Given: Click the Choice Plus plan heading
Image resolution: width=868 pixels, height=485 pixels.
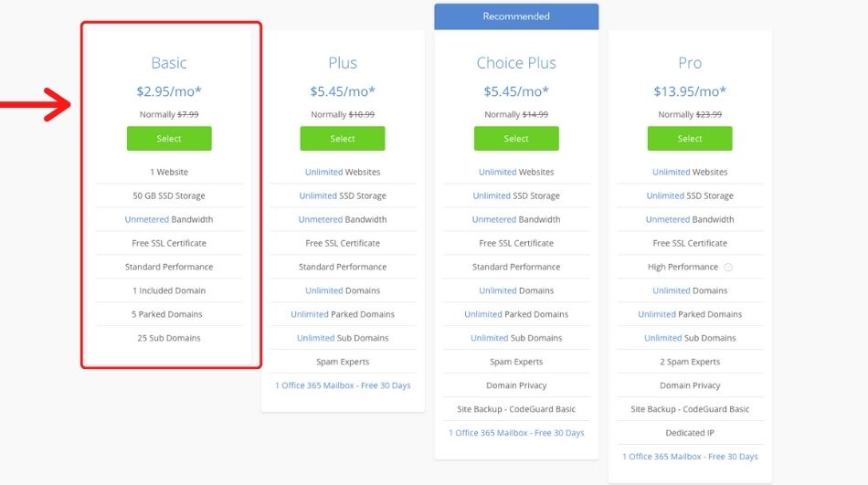Looking at the screenshot, I should tap(516, 63).
